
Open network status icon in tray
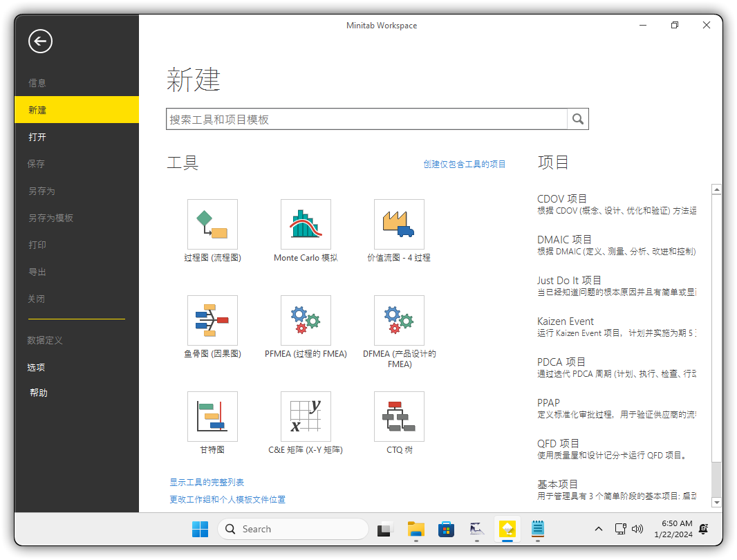(620, 529)
